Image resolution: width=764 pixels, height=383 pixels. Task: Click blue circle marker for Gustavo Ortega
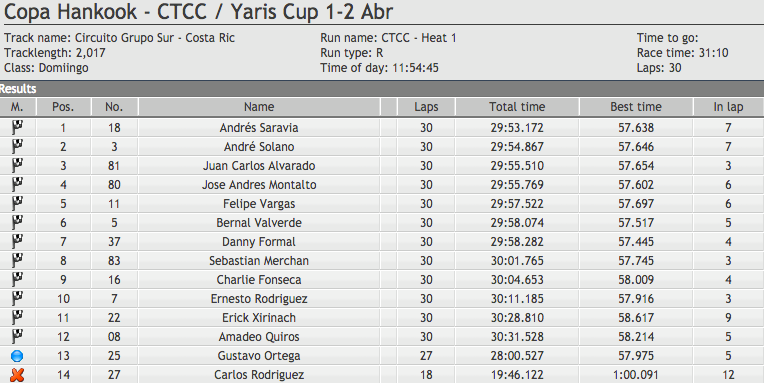(17, 356)
